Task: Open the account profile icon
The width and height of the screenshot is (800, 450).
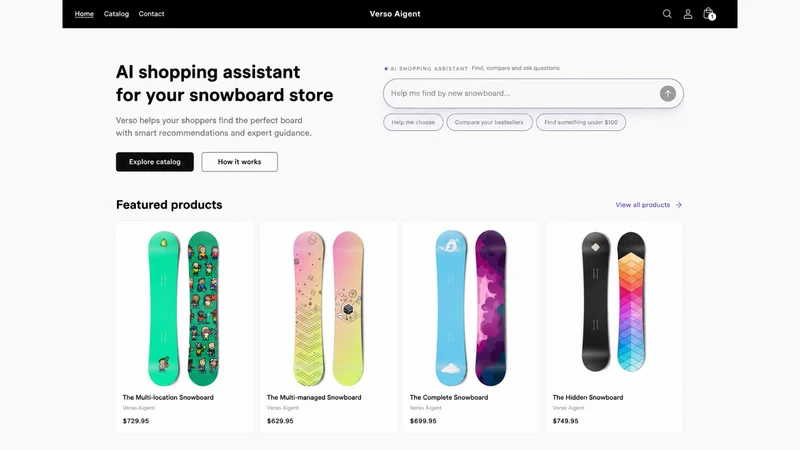Action: [688, 14]
